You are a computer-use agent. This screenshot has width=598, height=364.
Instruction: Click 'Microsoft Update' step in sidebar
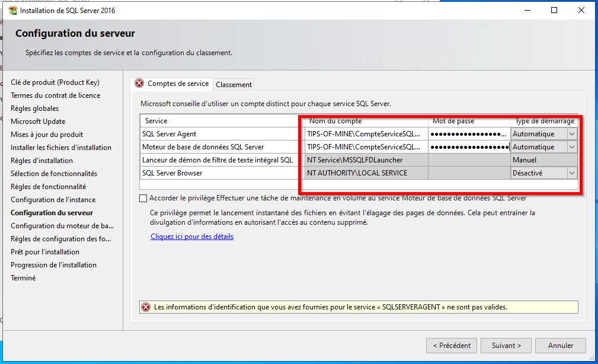(38, 122)
